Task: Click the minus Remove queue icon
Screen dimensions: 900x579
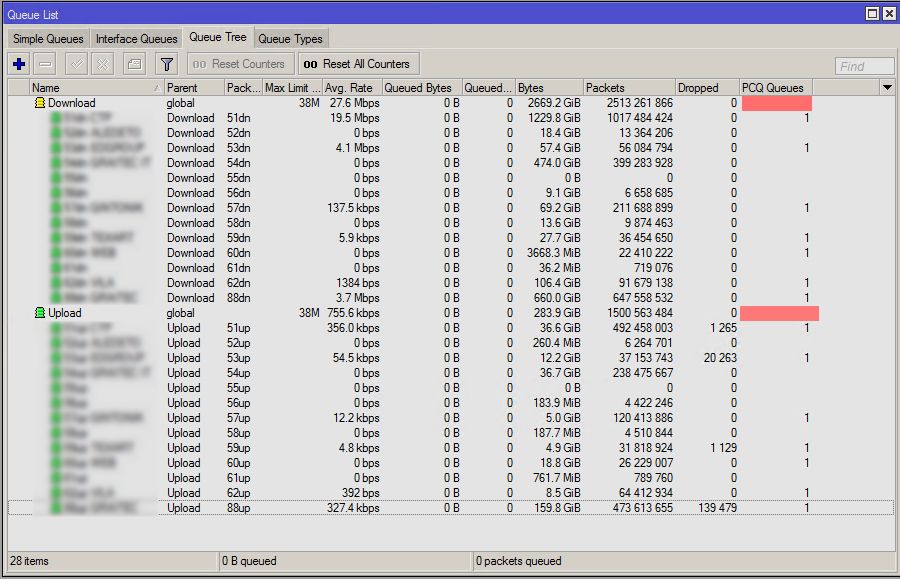Action: [45, 64]
